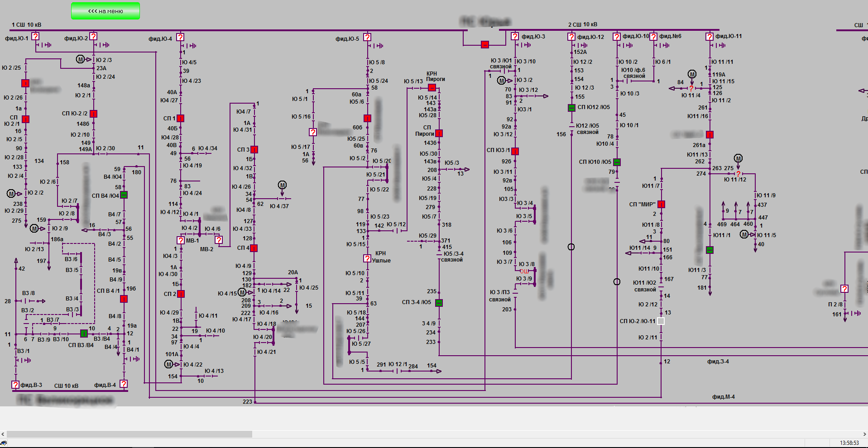Toggle the green СП В3/В4 switch
Viewport: 868px width, 448px height.
click(84, 334)
